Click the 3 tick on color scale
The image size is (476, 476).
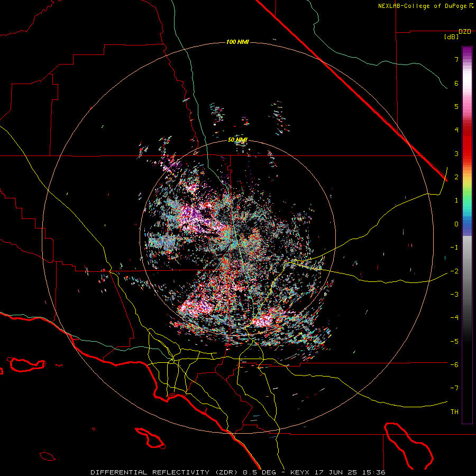point(456,153)
